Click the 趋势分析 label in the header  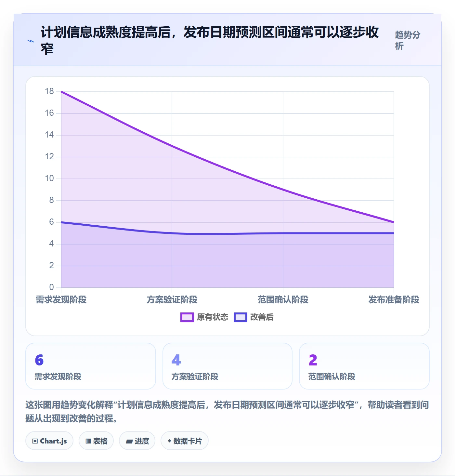(408, 40)
